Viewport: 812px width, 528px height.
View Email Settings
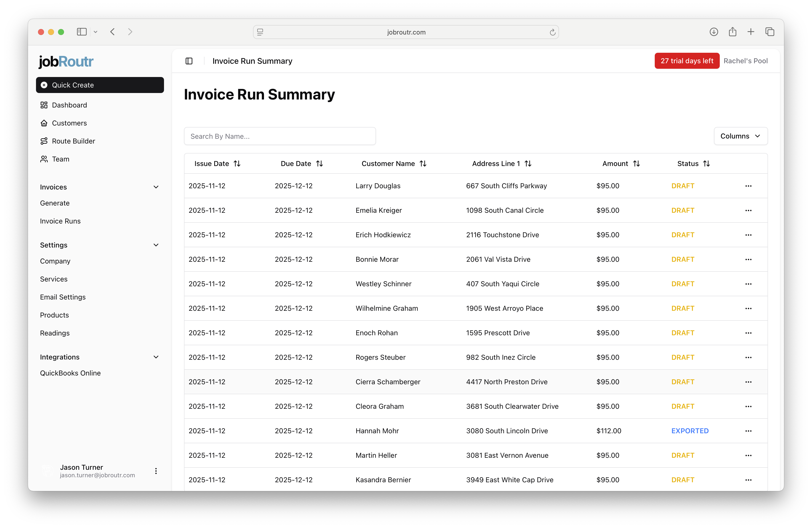[x=63, y=297]
